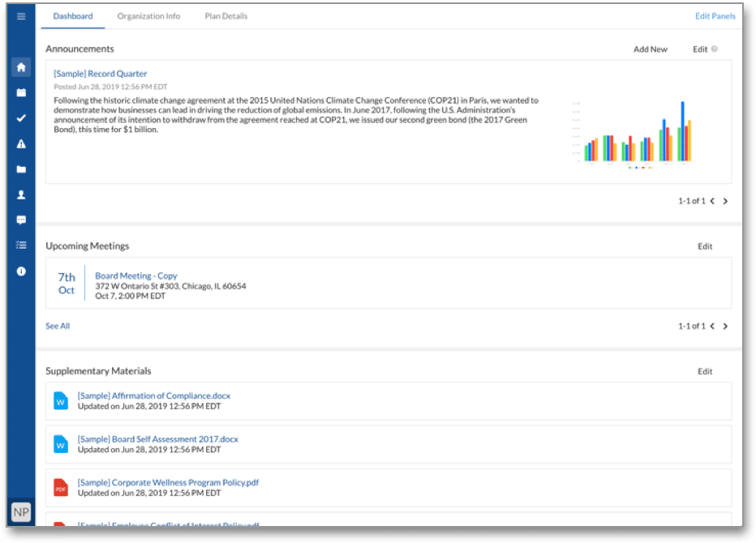Image resolution: width=756 pixels, height=543 pixels.
Task: Select the checkmark icon in the sidebar
Action: [x=21, y=118]
